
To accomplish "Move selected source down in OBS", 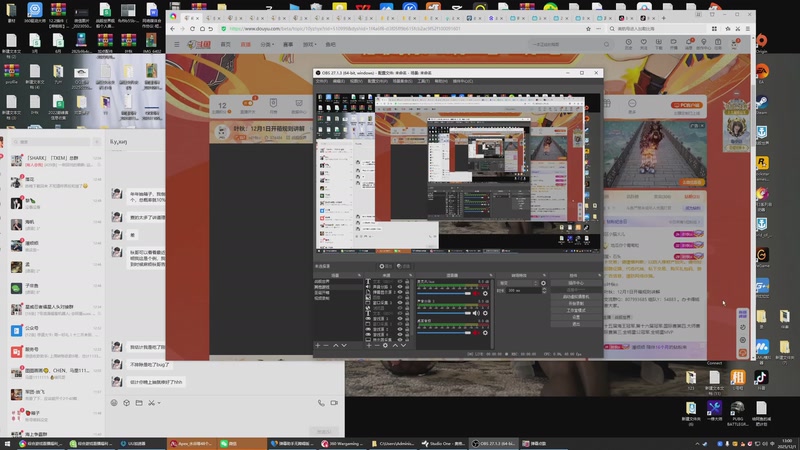I will (403, 345).
